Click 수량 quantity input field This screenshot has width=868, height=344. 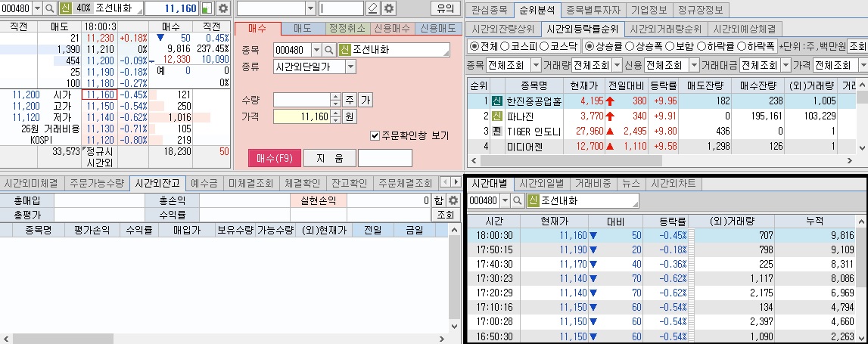point(302,100)
